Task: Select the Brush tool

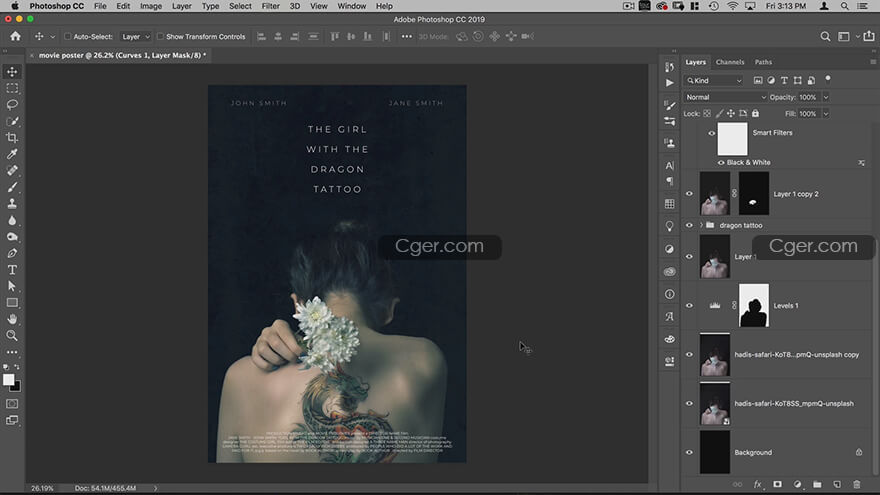Action: pyautogui.click(x=12, y=187)
